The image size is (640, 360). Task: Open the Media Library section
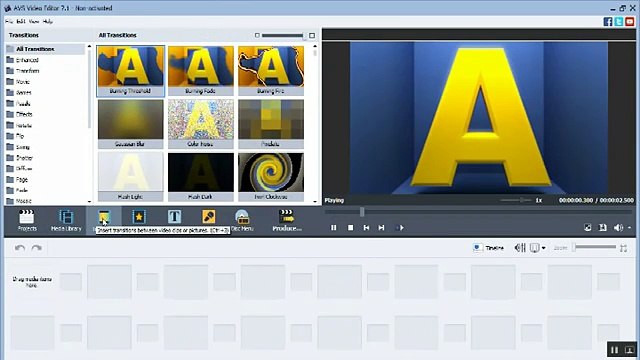pyautogui.click(x=66, y=220)
